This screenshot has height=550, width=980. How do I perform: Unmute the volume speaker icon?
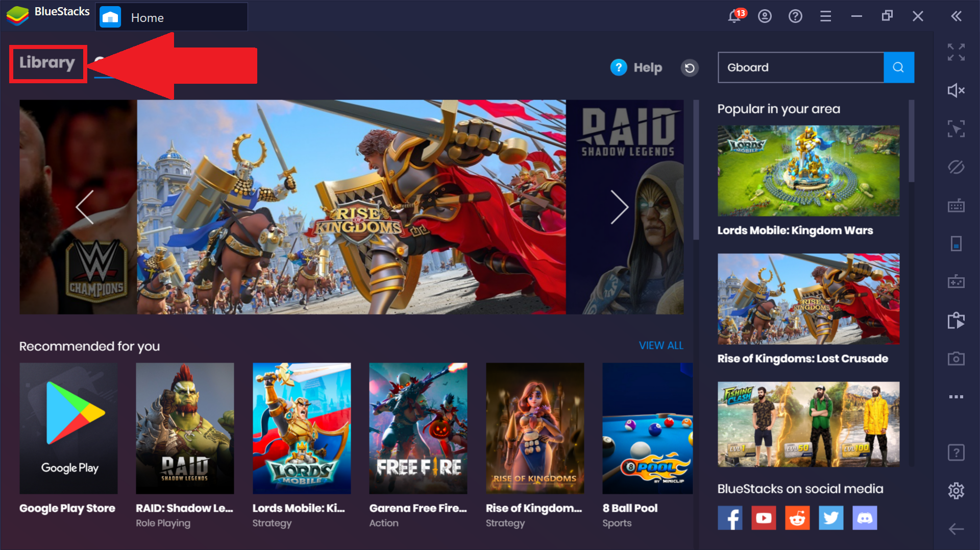coord(956,90)
